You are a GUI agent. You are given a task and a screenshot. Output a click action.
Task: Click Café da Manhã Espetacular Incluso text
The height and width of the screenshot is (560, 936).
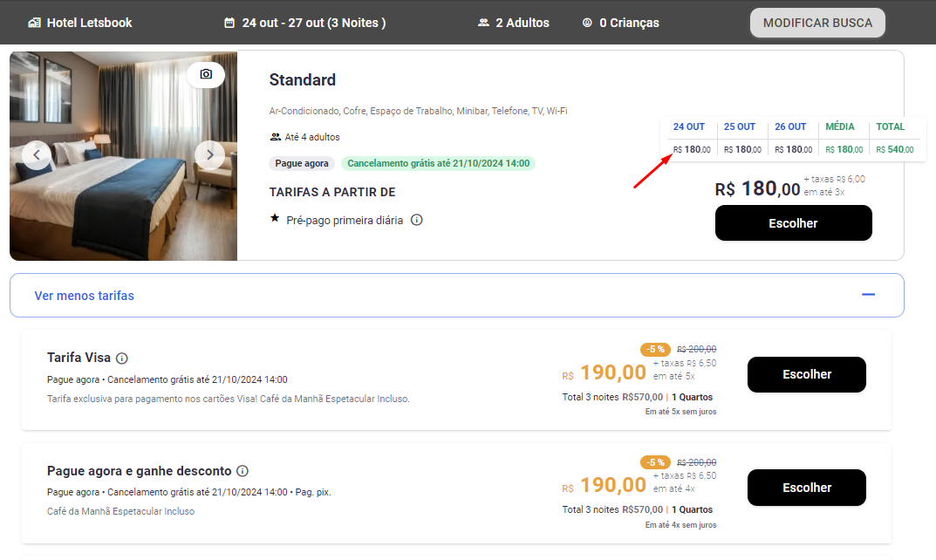(120, 511)
